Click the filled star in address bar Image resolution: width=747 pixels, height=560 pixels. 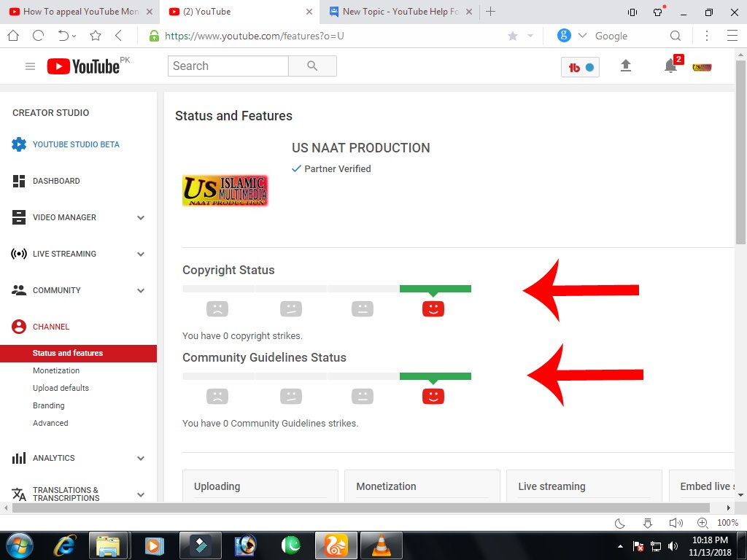513,36
